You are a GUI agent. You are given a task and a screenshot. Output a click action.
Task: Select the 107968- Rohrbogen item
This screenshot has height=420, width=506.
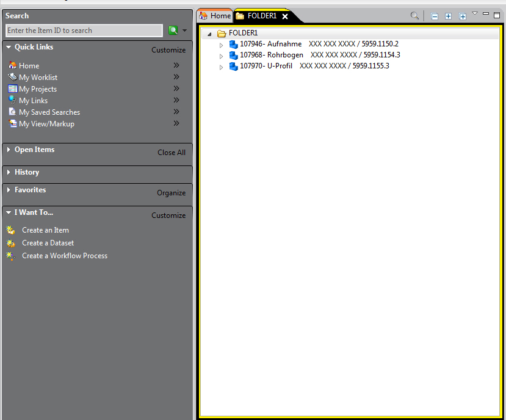[320, 55]
